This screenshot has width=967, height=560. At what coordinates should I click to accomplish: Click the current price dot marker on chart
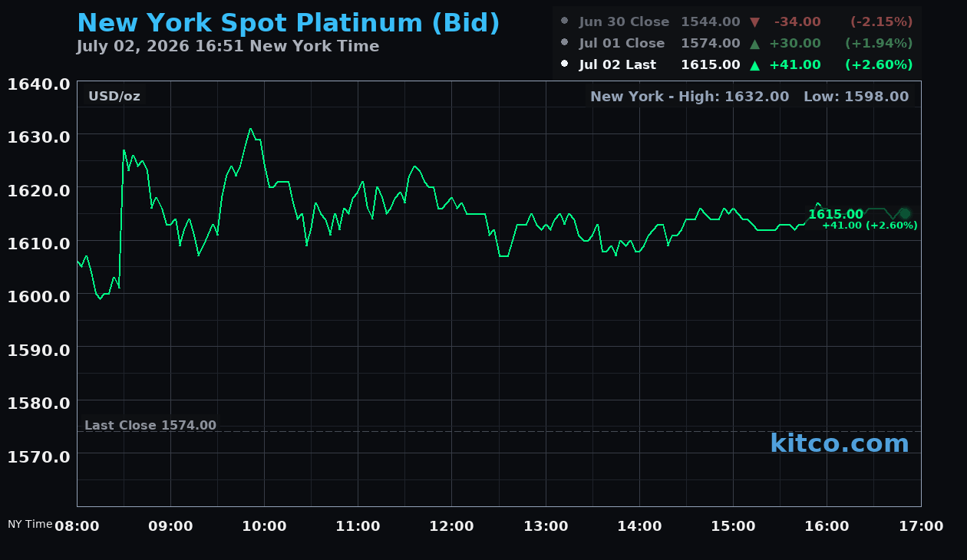pos(905,213)
